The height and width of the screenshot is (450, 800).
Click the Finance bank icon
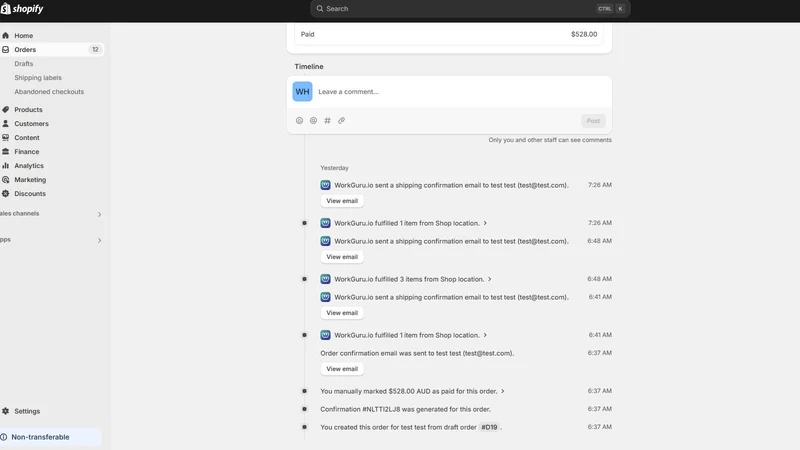(x=6, y=152)
